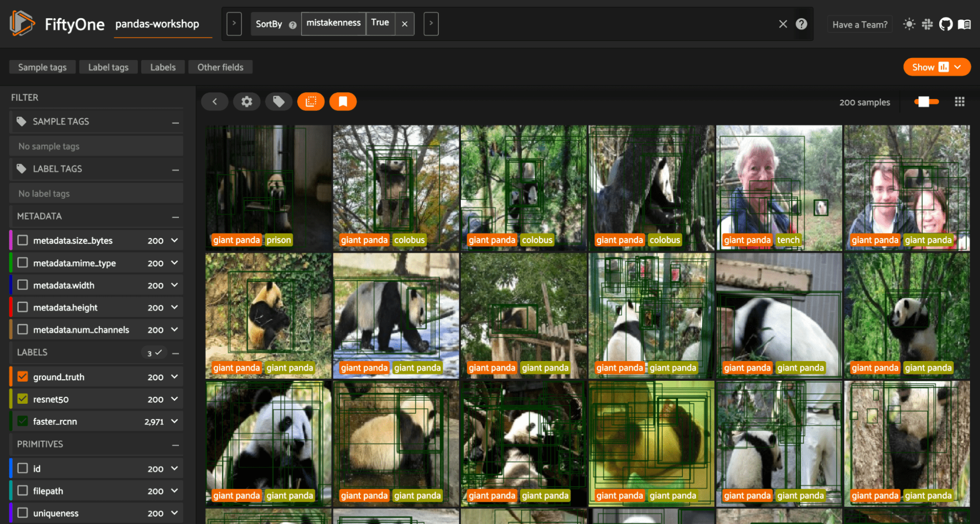Uncheck the resnet50 label field
This screenshot has height=524, width=980.
coord(23,399)
